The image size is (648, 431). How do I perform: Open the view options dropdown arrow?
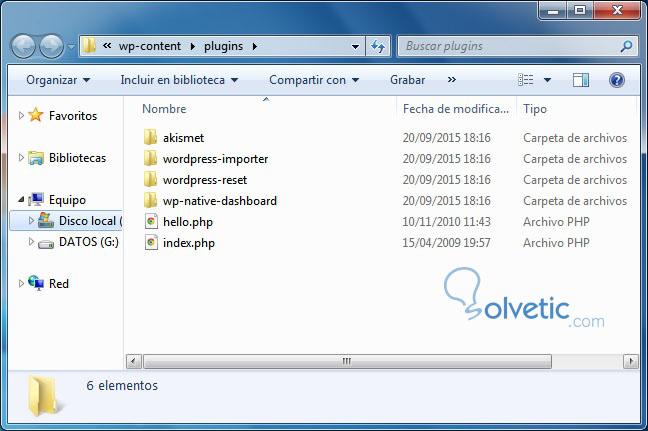coord(547,80)
